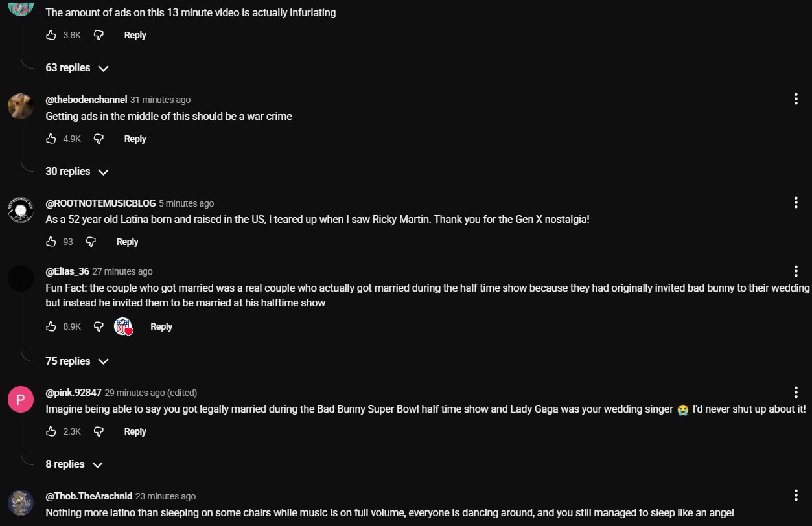This screenshot has height=526, width=812.
Task: Click the NFL creator heart badge
Action: pyautogui.click(x=123, y=326)
